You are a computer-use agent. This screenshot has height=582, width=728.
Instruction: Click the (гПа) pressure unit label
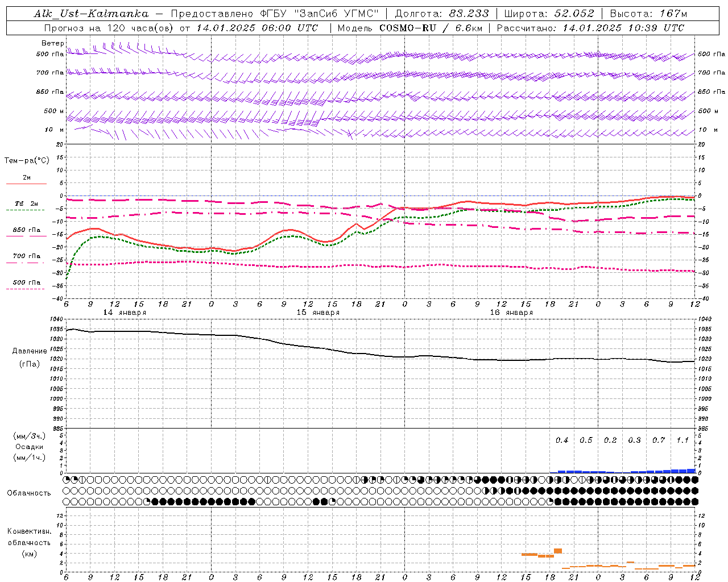tap(30, 364)
